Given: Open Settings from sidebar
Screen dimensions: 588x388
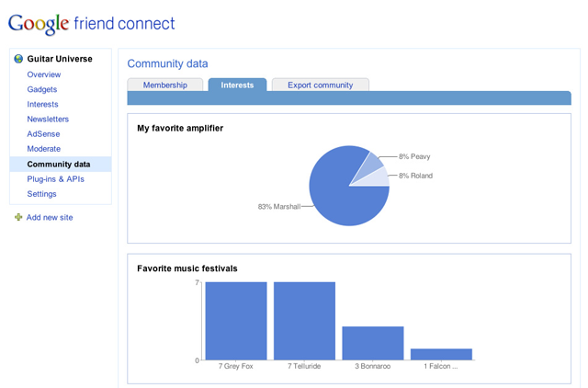Looking at the screenshot, I should pos(41,194).
